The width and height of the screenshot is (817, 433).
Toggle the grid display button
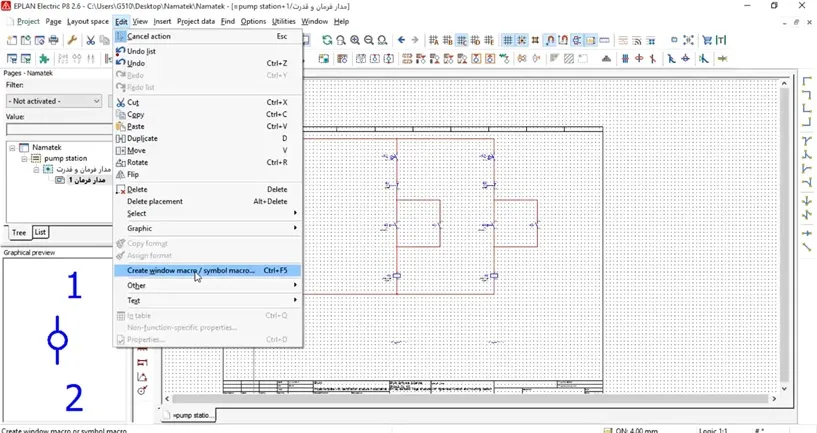[x=507, y=40]
